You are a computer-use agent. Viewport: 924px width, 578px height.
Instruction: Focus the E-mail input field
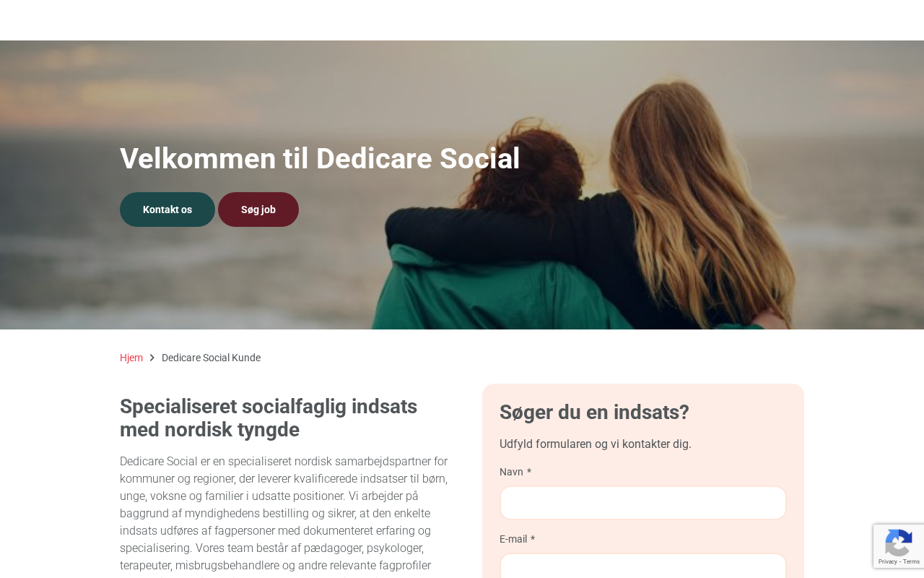(x=643, y=566)
